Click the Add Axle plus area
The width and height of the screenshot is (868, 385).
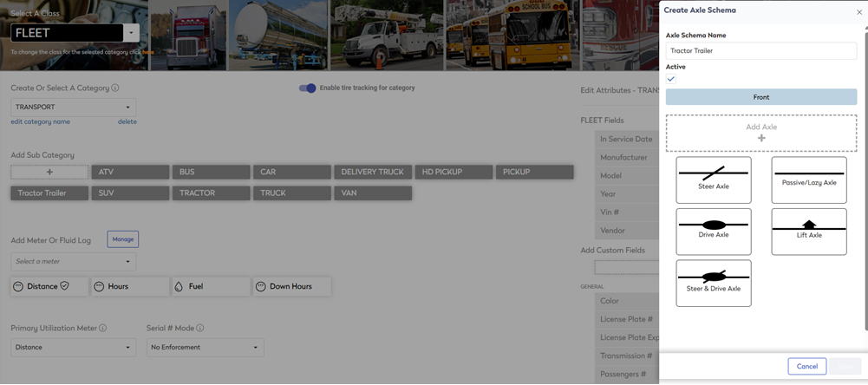click(760, 133)
